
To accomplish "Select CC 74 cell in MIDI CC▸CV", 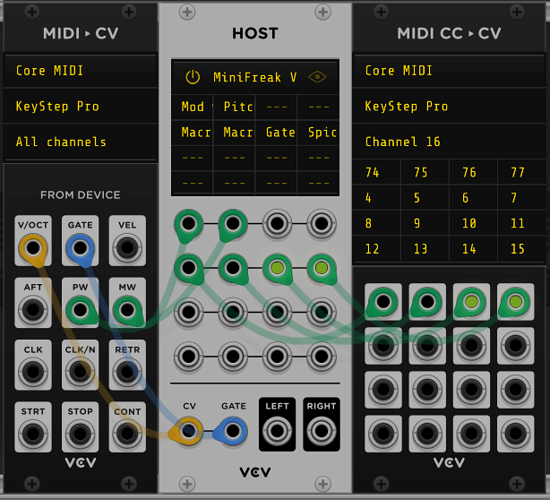I will [x=376, y=172].
